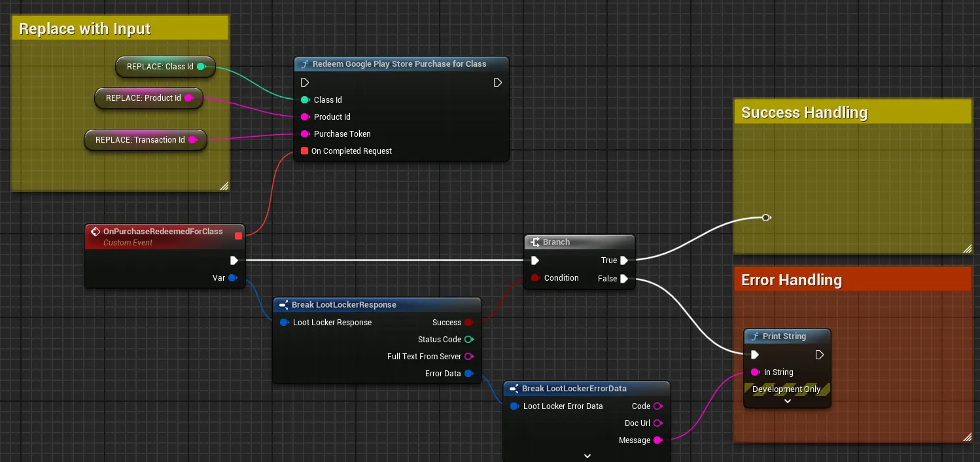Click the Development Only label on Print String
Image resolution: width=980 pixels, height=462 pixels.
(786, 389)
